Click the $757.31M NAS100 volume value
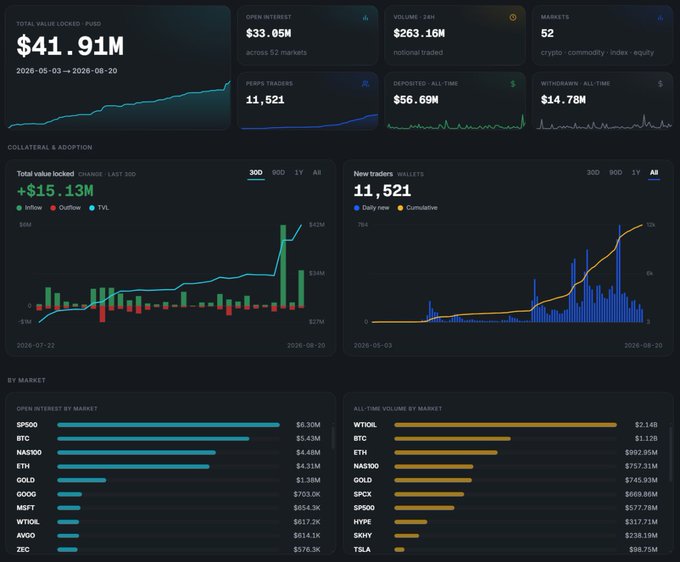680x562 pixels. pyautogui.click(x=641, y=466)
